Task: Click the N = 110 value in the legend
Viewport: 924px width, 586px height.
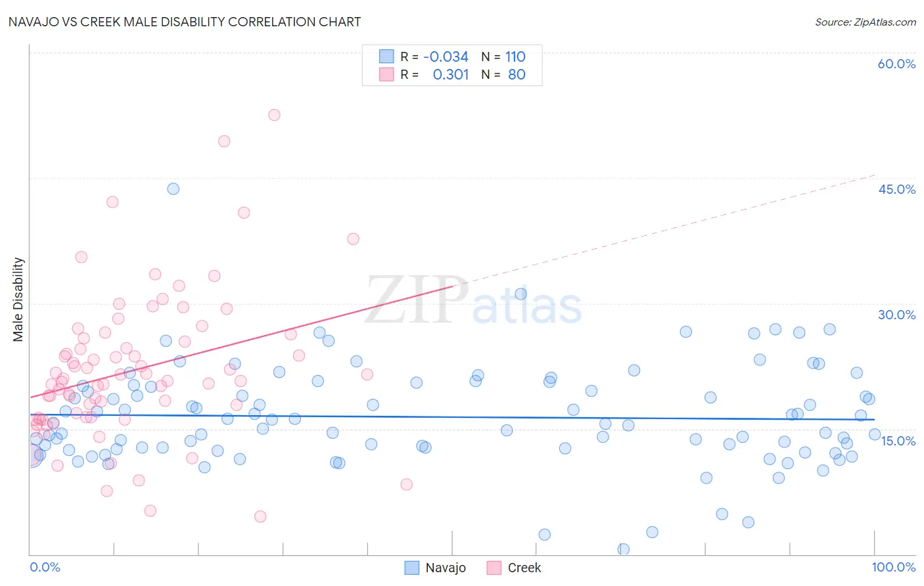Action: [503, 56]
